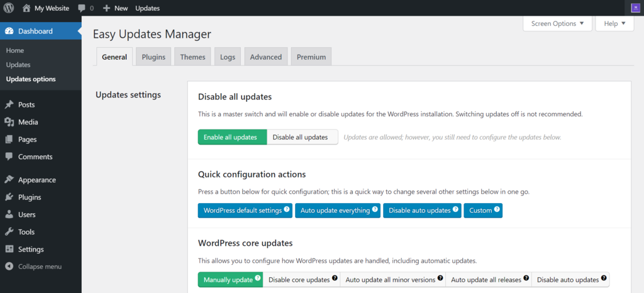
Task: Open Updates under Dashboard submenu
Action: point(18,65)
